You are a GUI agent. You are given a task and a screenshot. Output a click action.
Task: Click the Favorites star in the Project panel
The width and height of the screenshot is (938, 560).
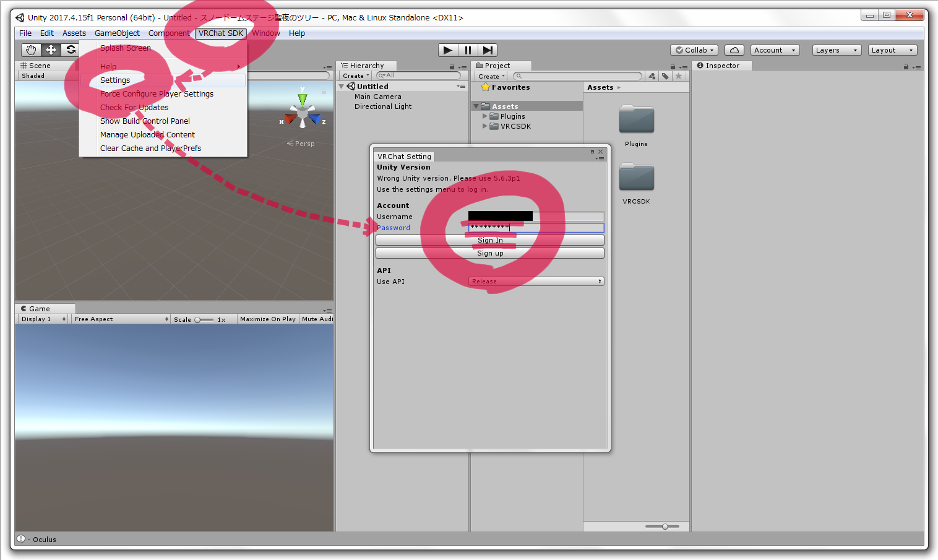[x=486, y=87]
